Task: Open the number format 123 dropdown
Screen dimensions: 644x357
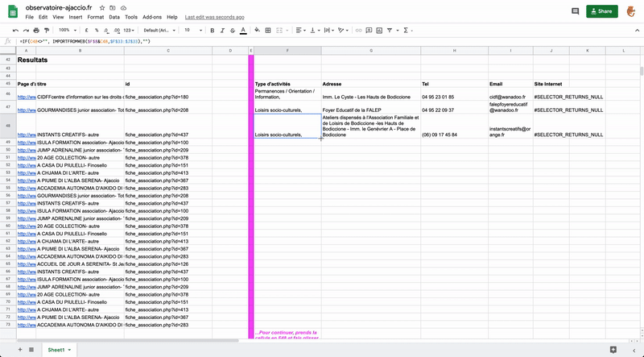Action: (x=129, y=31)
